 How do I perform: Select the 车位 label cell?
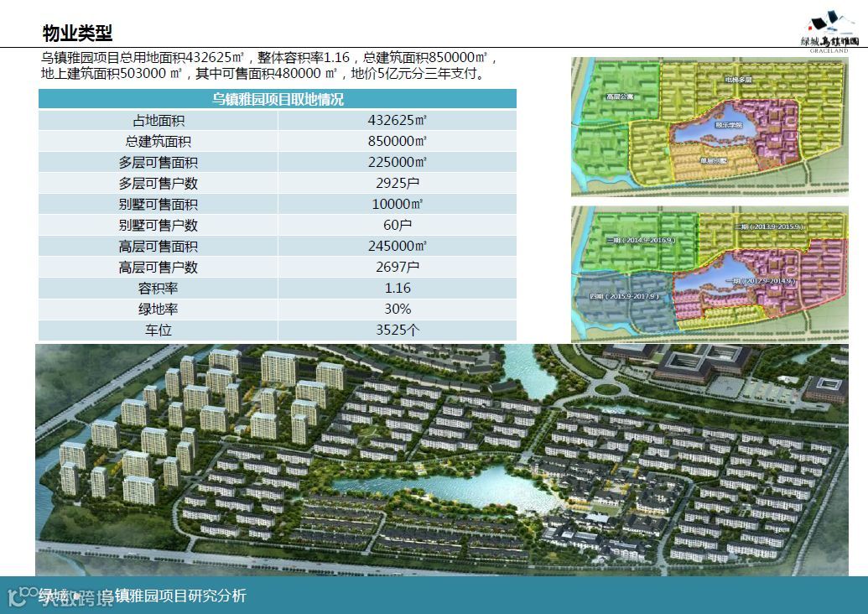click(x=159, y=330)
